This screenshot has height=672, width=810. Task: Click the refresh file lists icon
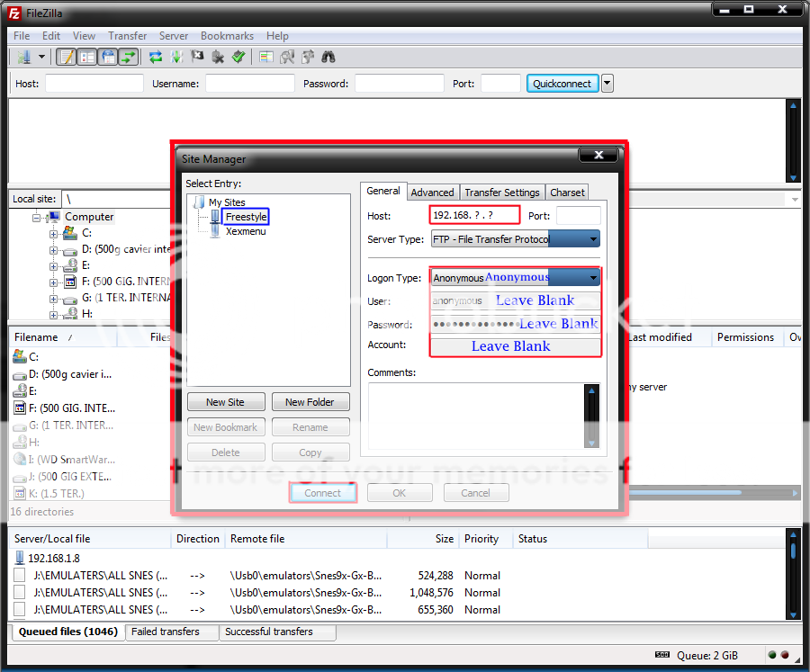click(x=156, y=57)
